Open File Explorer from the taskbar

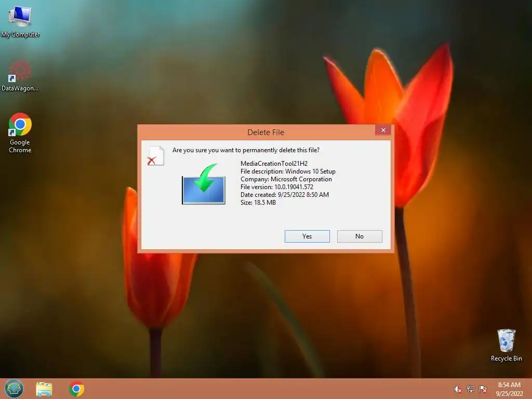44,389
